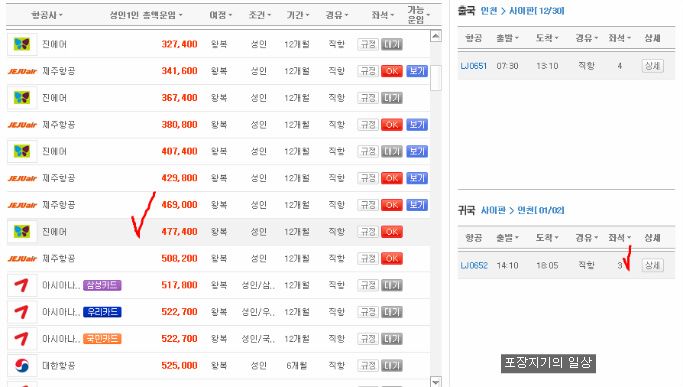
Task: Sort the 귀국 panel by 출발 time
Action: click(x=508, y=238)
